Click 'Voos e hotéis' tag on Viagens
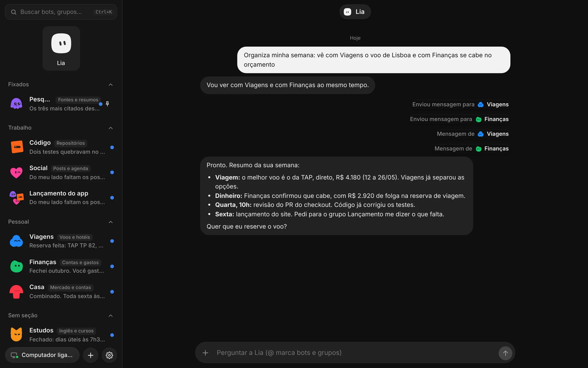The height and width of the screenshot is (368, 588). pos(75,237)
